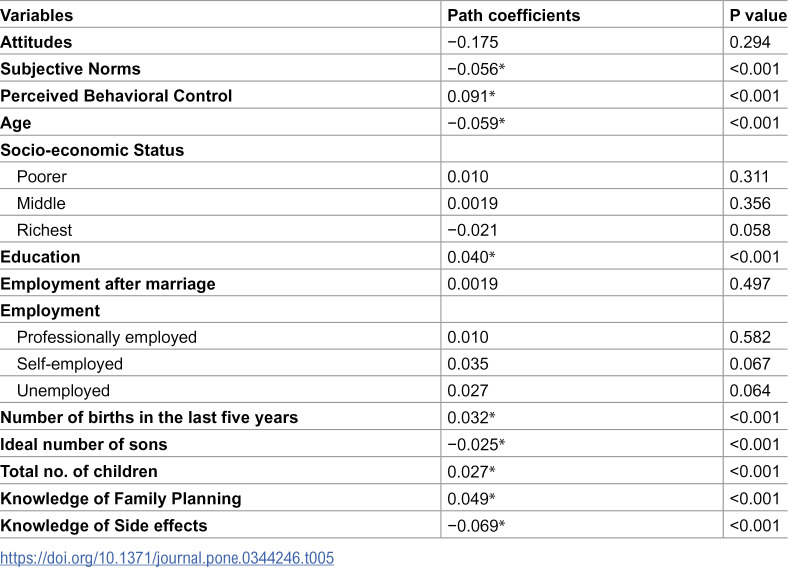Image resolution: width=788 pixels, height=568 pixels.
Task: Select the Attitudes row label
Action: [36, 42]
